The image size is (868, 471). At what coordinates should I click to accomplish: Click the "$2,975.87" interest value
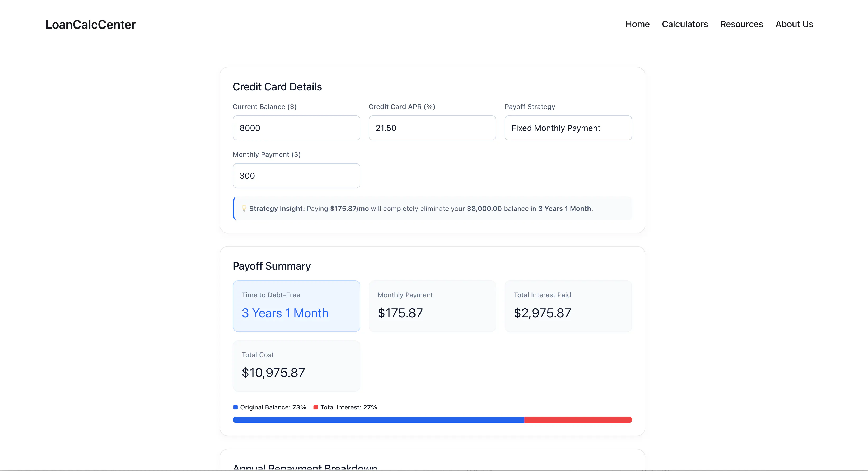pyautogui.click(x=542, y=313)
